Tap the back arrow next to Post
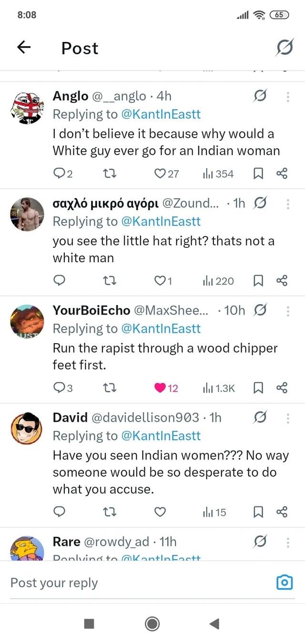The width and height of the screenshot is (305, 644). pos(24,47)
